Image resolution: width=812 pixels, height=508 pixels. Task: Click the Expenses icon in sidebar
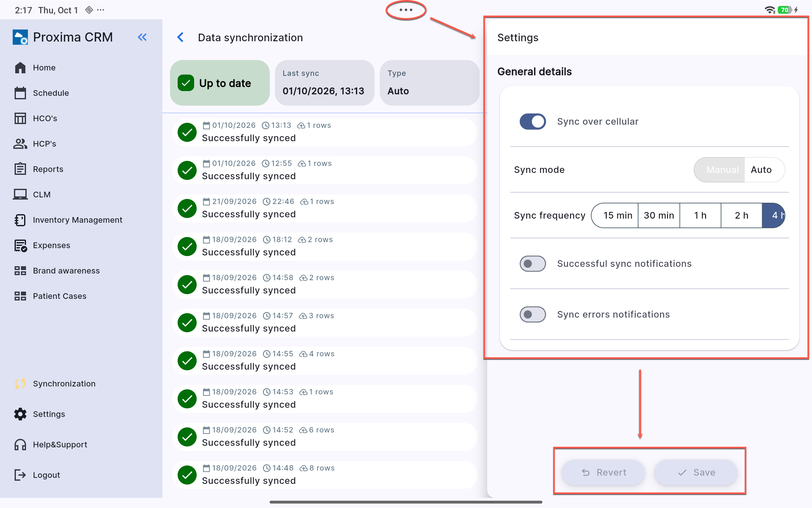tap(20, 245)
